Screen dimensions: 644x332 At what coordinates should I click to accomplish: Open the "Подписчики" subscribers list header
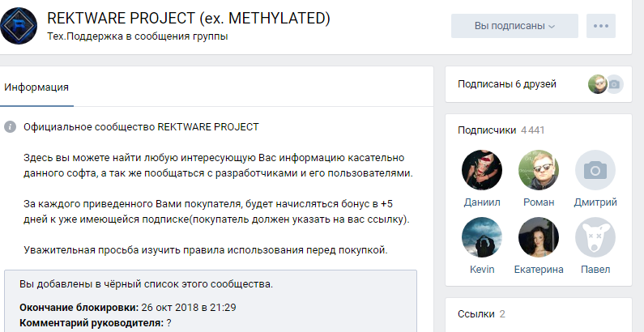tap(487, 130)
